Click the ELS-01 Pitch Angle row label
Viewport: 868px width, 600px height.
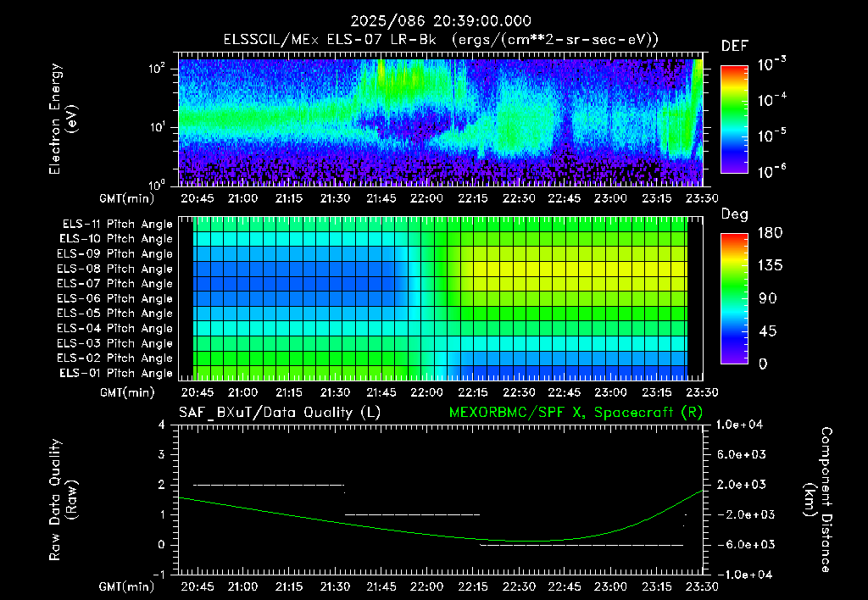(x=116, y=373)
